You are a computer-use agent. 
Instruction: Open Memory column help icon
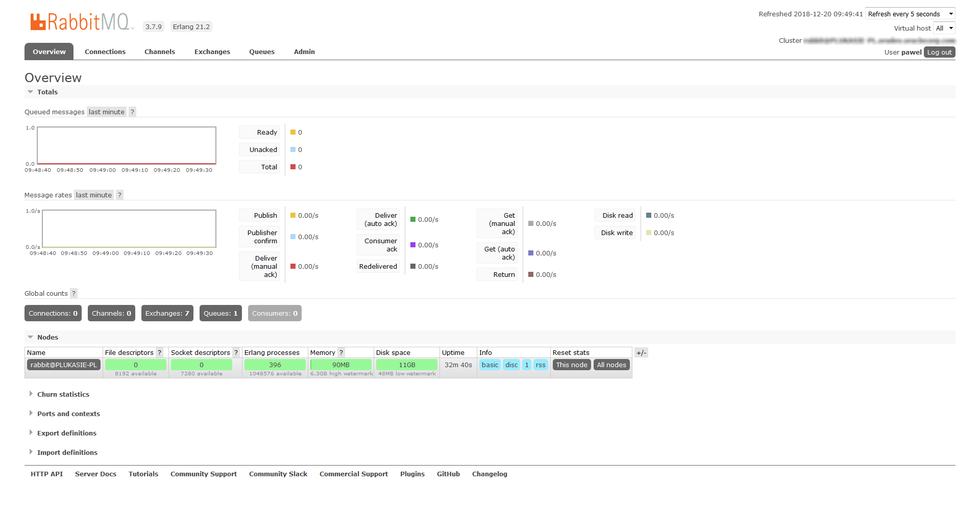click(x=341, y=352)
